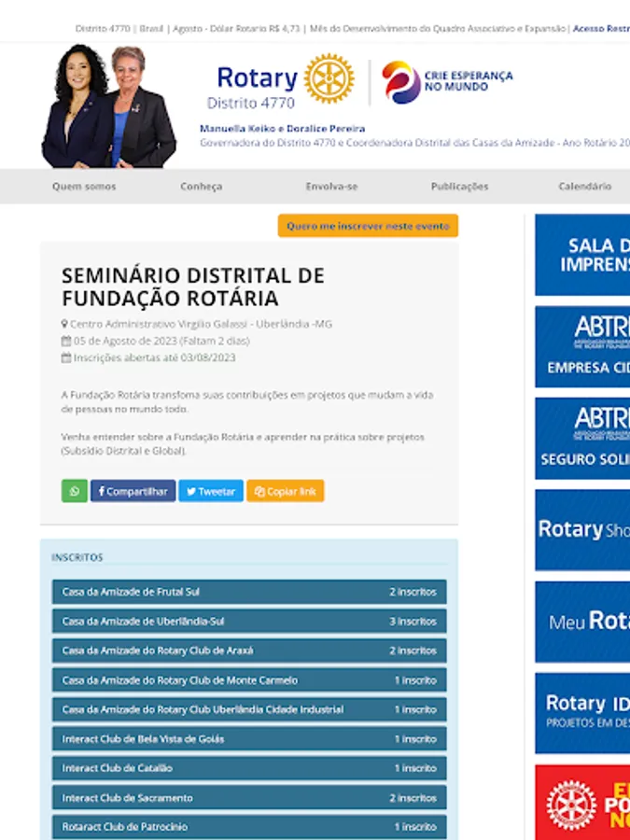Expand Interact Club de Sacramento row
This screenshot has height=840, width=630.
point(249,798)
